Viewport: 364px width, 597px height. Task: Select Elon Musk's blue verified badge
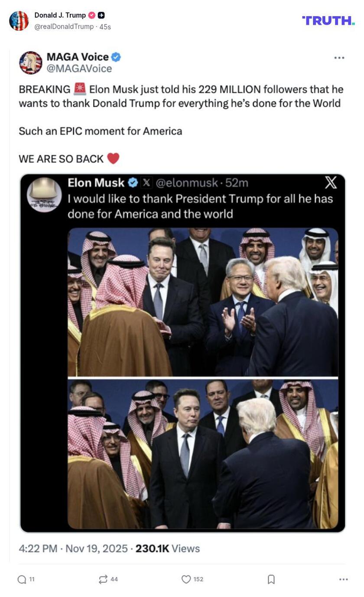pos(133,183)
